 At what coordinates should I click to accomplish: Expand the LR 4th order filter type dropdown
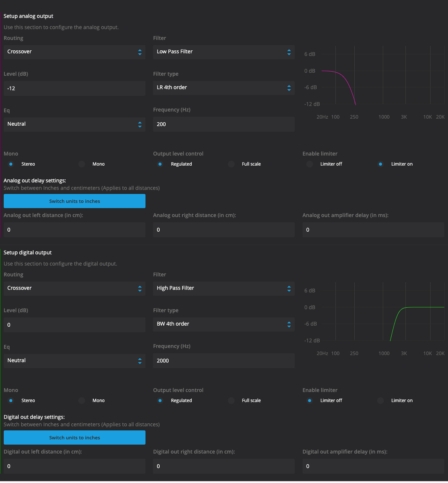pos(223,88)
